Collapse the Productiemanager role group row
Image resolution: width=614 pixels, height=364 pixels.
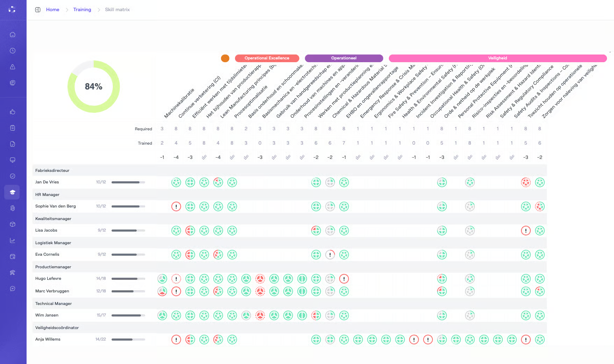point(53,267)
